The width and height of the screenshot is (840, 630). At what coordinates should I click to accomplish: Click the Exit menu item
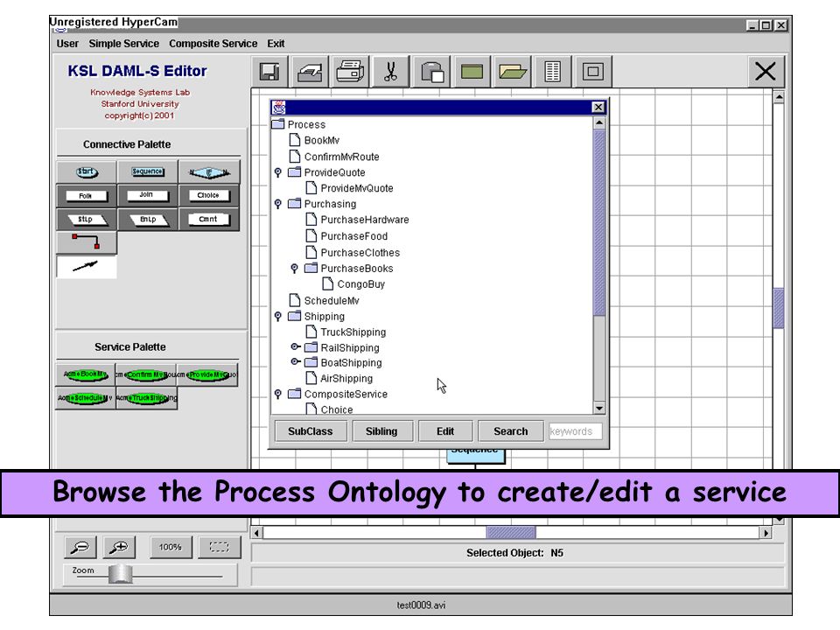point(276,44)
